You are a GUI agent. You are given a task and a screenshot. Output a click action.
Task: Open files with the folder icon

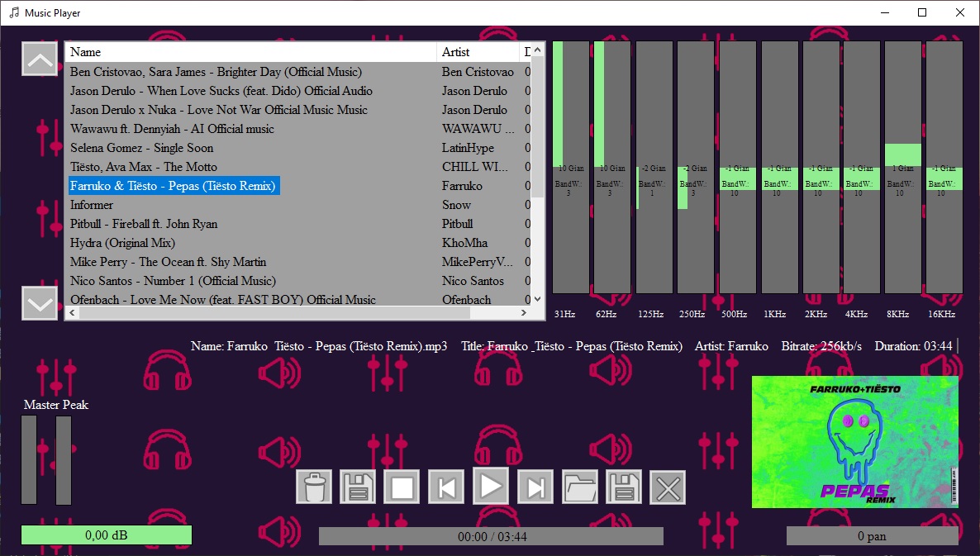[580, 487]
